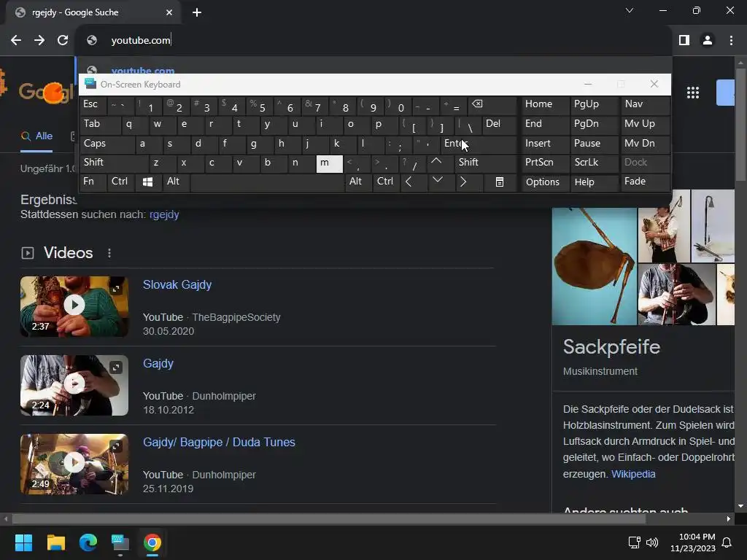747x560 pixels.
Task: Click the context menu key on the keyboard
Action: tap(499, 182)
